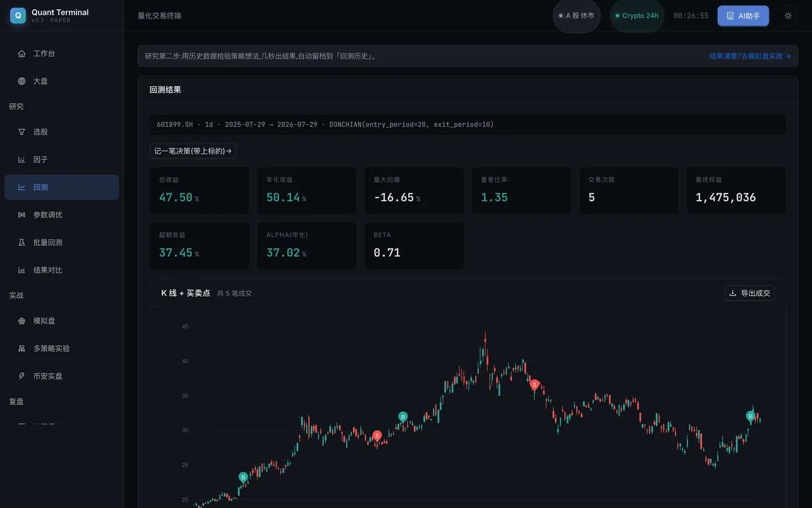The image size is (812, 508).
Task: Click the Crypto 24h status pill
Action: click(x=637, y=16)
